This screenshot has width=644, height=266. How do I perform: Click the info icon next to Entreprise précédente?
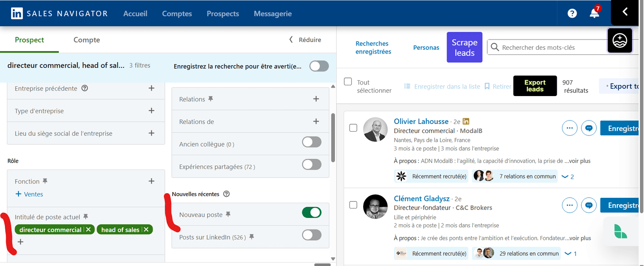point(85,88)
